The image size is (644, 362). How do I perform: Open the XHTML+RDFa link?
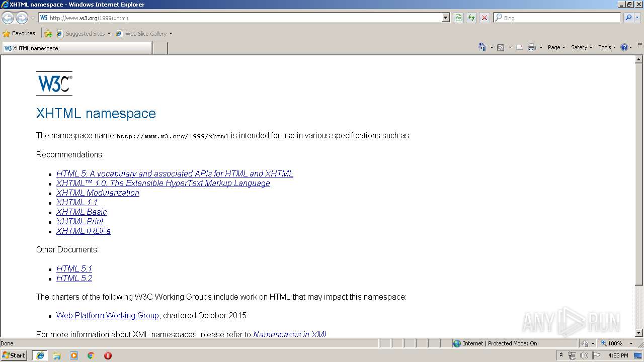point(84,231)
